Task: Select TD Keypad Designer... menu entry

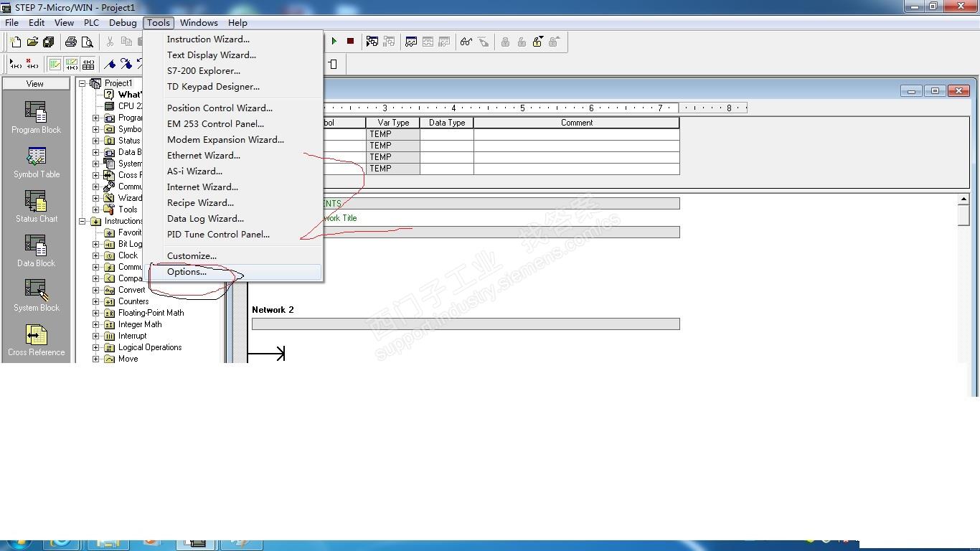Action: 233,87
